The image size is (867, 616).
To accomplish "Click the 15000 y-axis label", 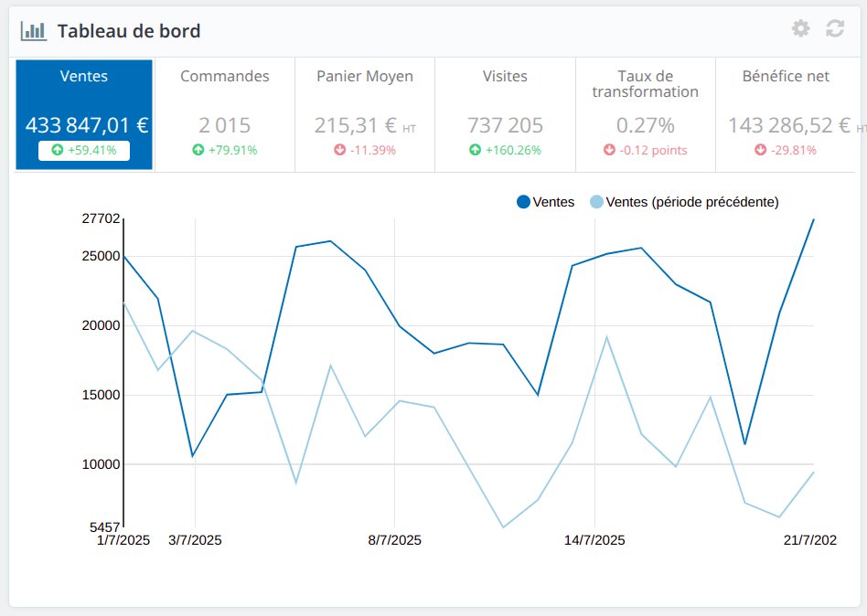I will [x=101, y=395].
